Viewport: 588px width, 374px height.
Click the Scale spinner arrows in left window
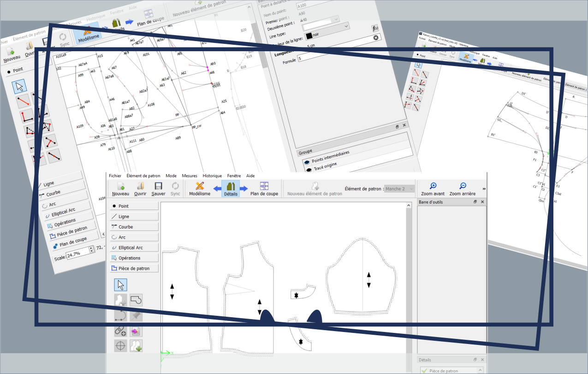click(92, 249)
